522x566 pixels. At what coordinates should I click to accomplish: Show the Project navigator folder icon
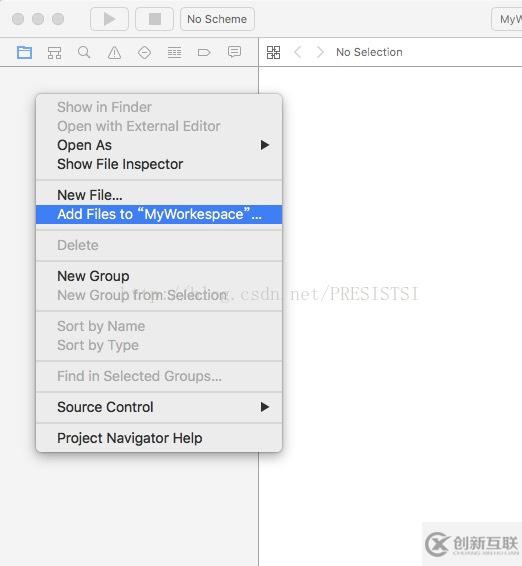(x=25, y=53)
